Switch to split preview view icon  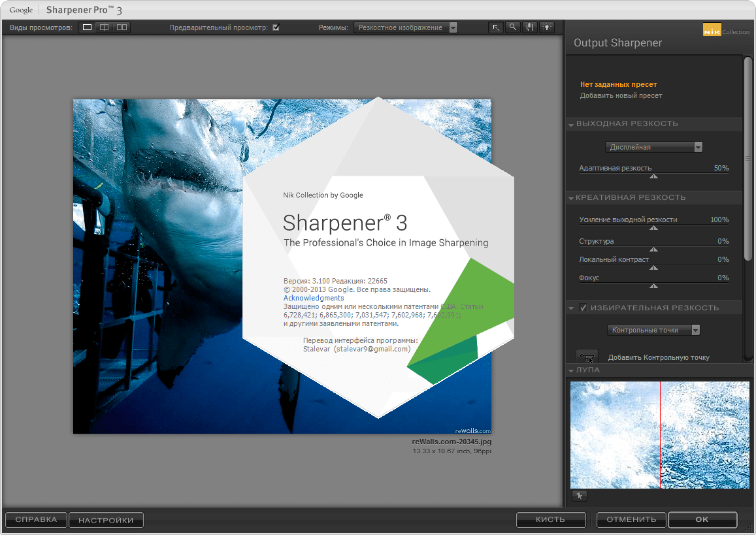(x=105, y=27)
